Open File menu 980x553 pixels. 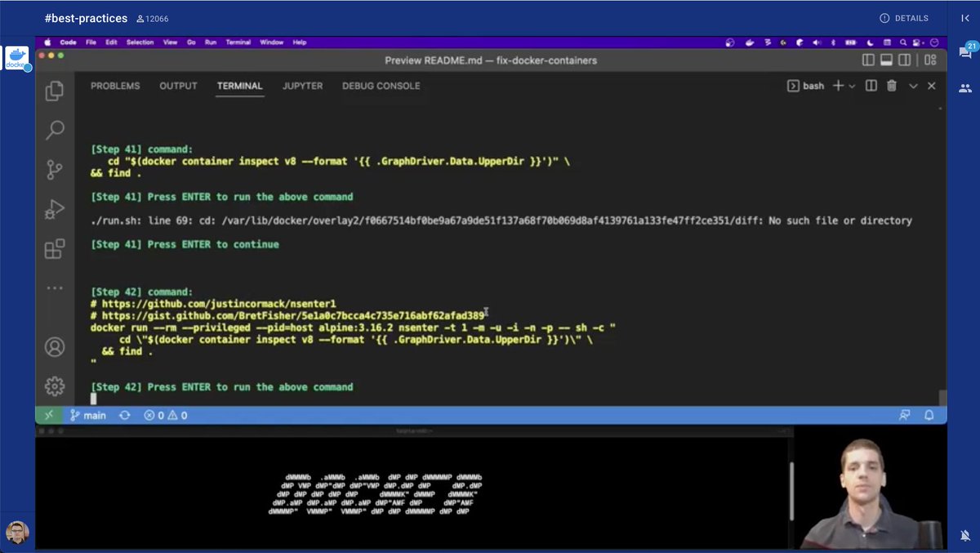tap(91, 42)
